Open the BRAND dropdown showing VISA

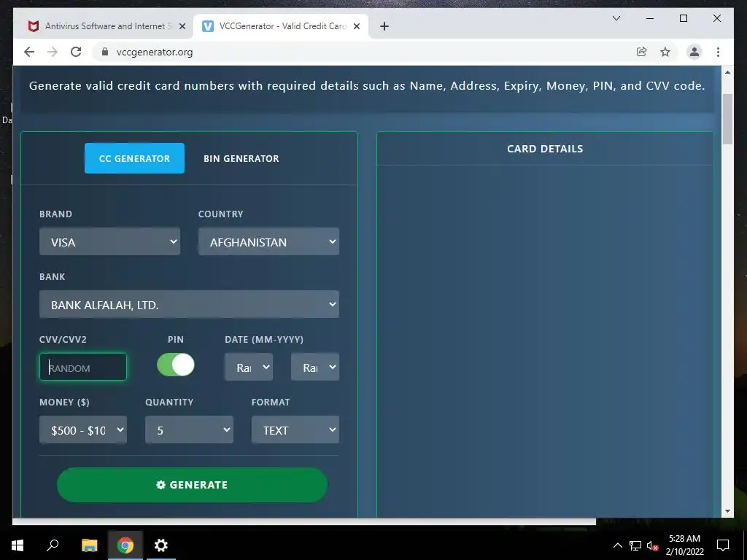(109, 241)
